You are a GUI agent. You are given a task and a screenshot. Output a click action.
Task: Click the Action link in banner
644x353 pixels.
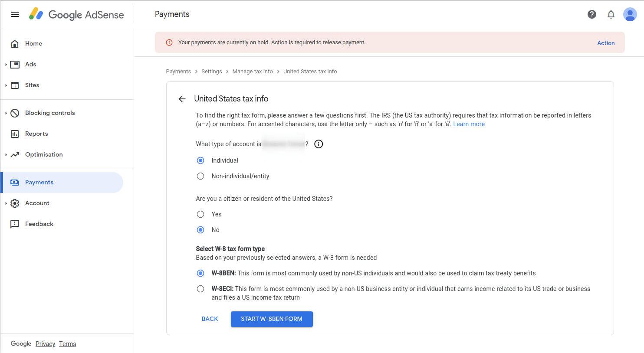[606, 43]
